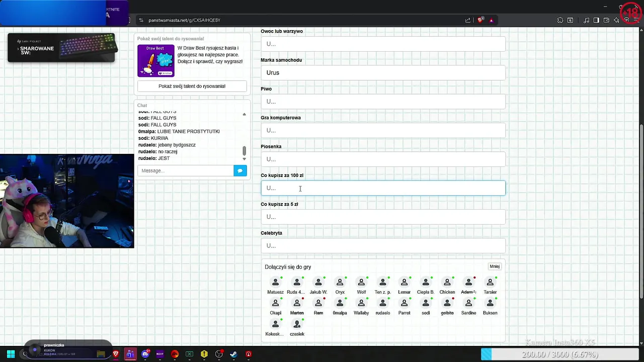644x362 pixels.
Task: Open Steam from the taskbar
Action: pos(233,354)
